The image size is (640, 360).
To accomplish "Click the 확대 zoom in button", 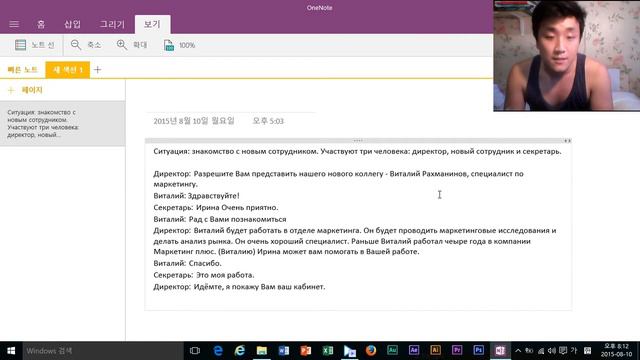I will click(132, 45).
